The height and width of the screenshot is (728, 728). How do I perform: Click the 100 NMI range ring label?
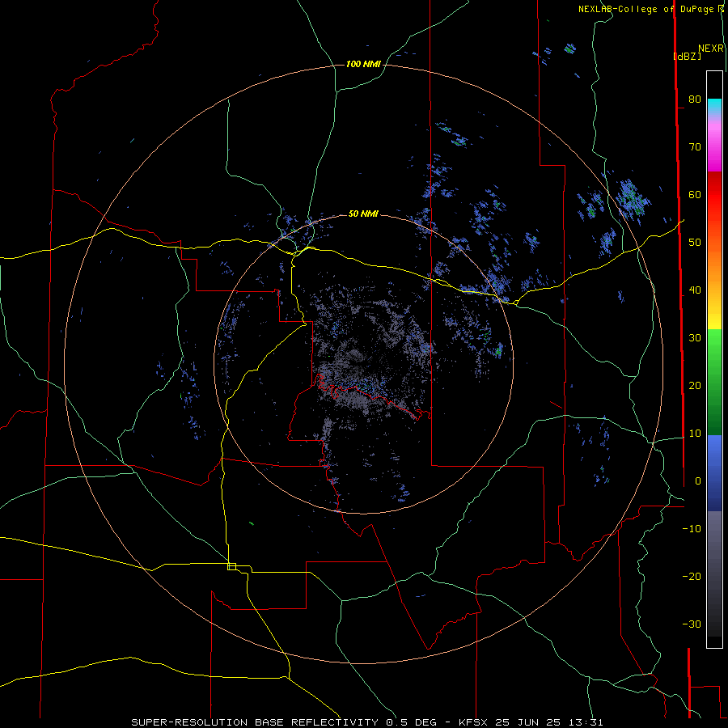(x=363, y=64)
